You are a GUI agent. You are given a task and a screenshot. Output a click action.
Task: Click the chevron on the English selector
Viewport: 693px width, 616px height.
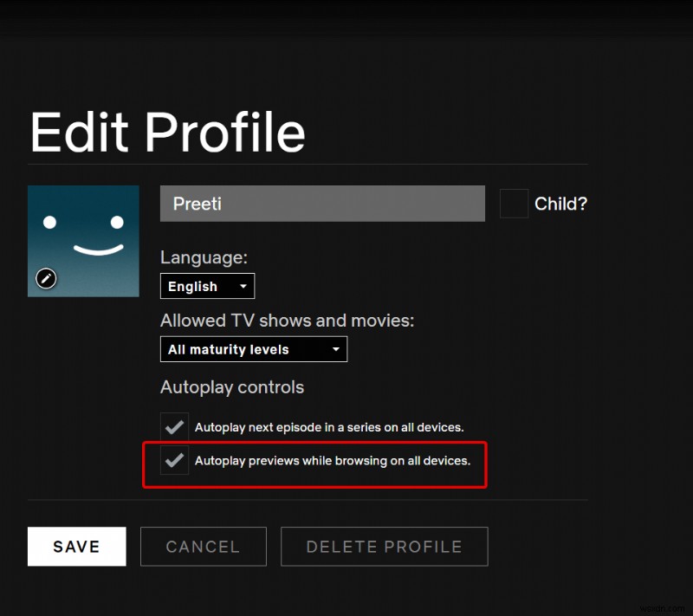pyautogui.click(x=243, y=286)
